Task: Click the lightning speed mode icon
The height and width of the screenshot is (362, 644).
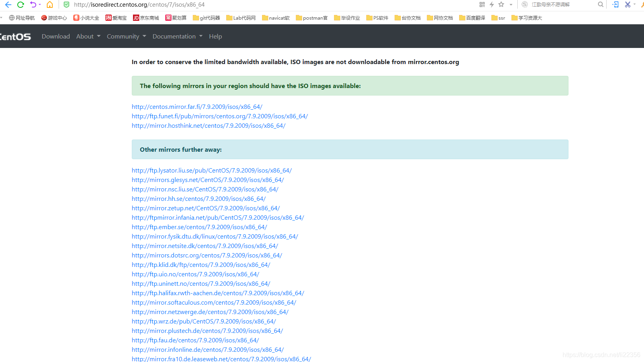Action: 492,5
